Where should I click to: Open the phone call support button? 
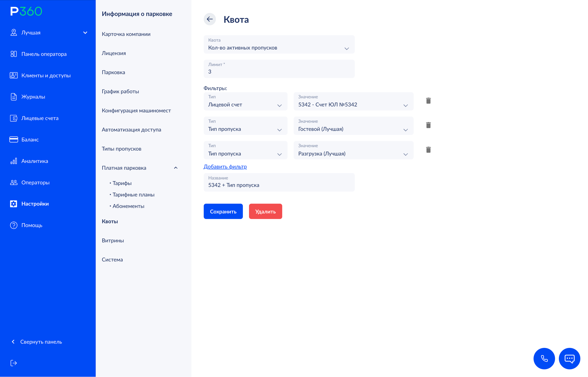(x=544, y=359)
